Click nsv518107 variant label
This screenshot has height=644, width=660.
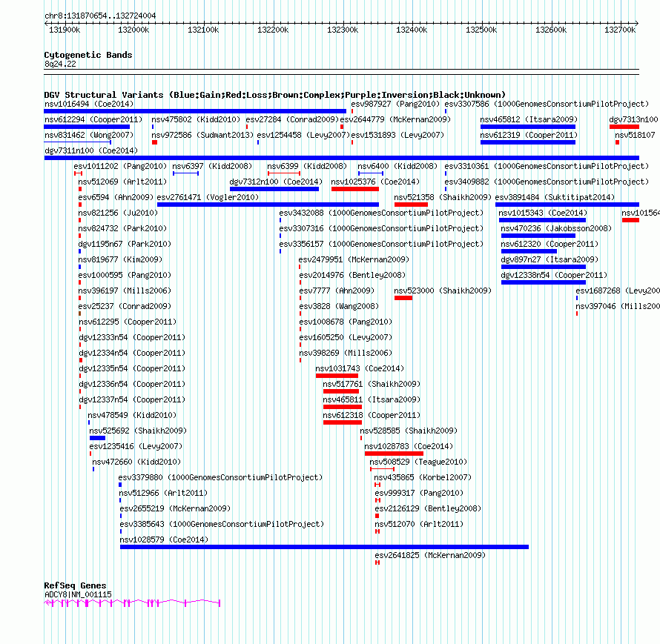click(x=635, y=135)
